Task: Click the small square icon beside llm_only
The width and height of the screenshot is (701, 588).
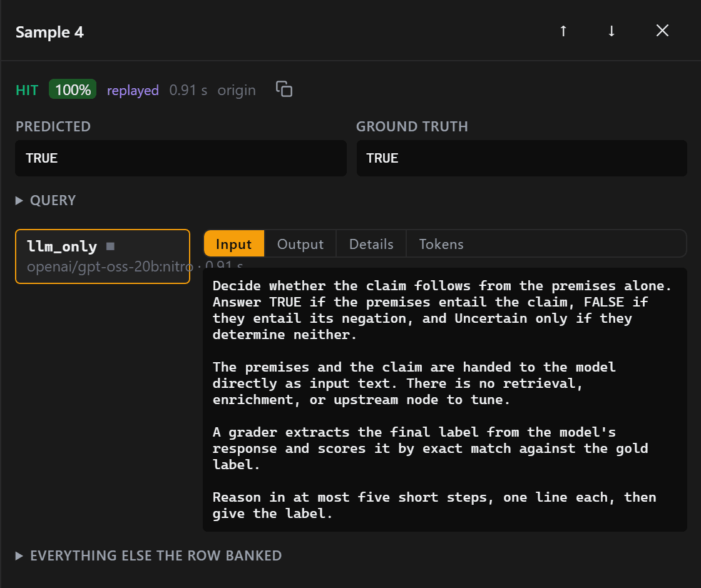Action: pos(110,246)
